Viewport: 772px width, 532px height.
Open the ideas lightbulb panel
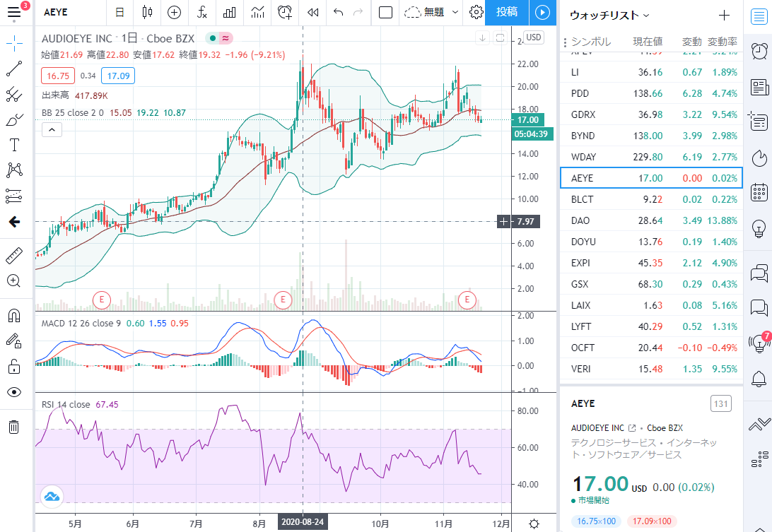[x=759, y=229]
